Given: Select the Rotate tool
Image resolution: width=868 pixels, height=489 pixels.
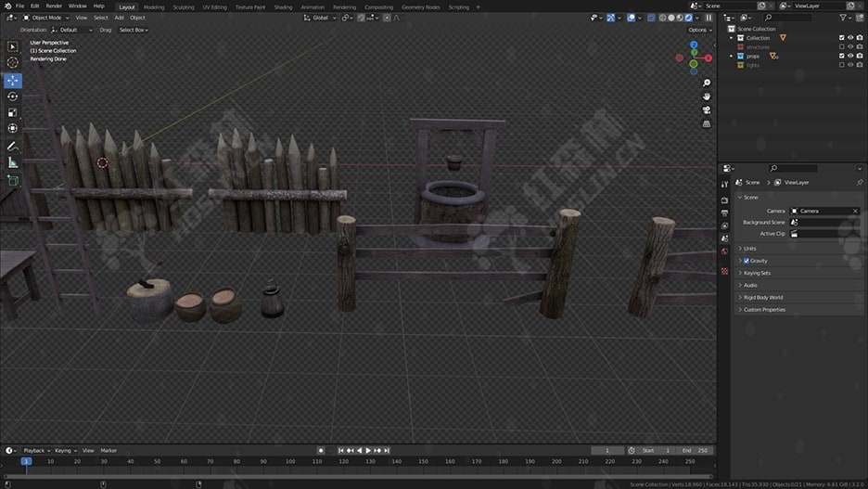Looking at the screenshot, I should tap(13, 97).
